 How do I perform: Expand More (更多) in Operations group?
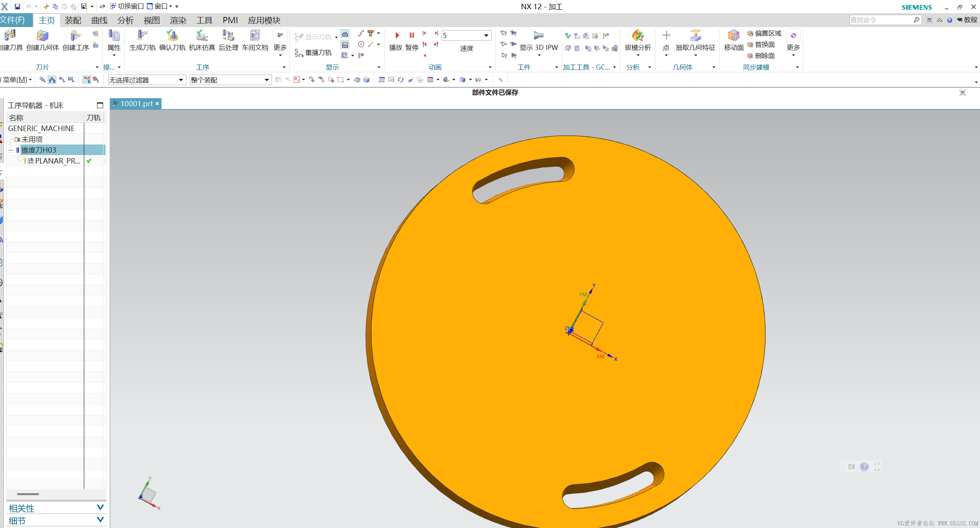tap(280, 43)
